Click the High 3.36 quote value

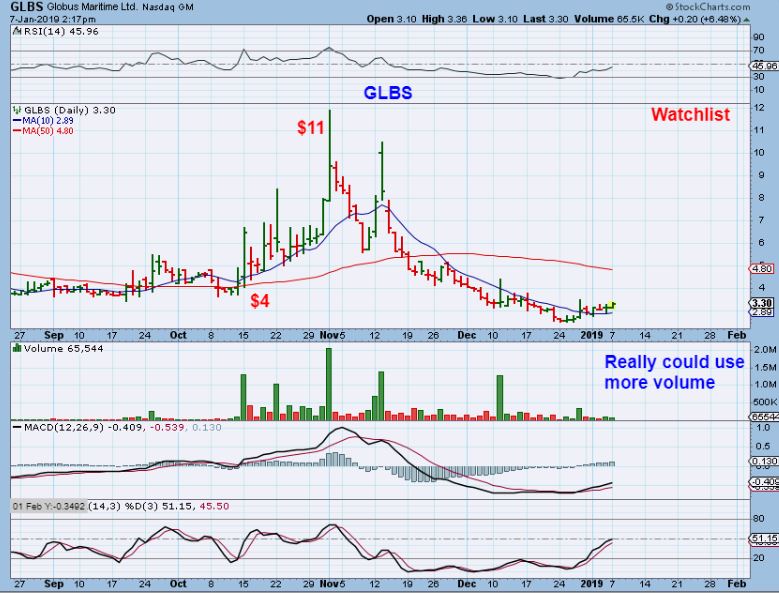444,19
